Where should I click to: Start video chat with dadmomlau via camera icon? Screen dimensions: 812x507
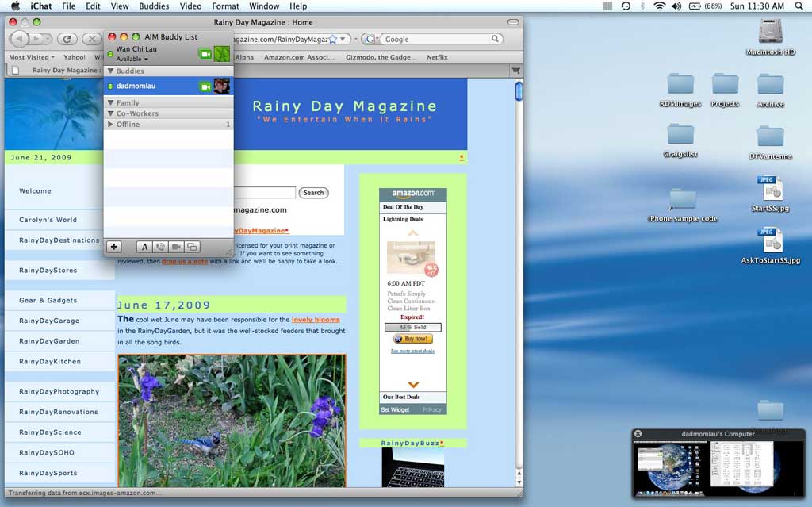pyautogui.click(x=205, y=86)
